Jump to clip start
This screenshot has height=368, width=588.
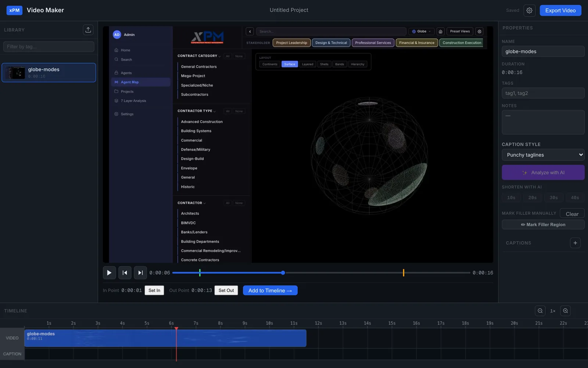125,273
